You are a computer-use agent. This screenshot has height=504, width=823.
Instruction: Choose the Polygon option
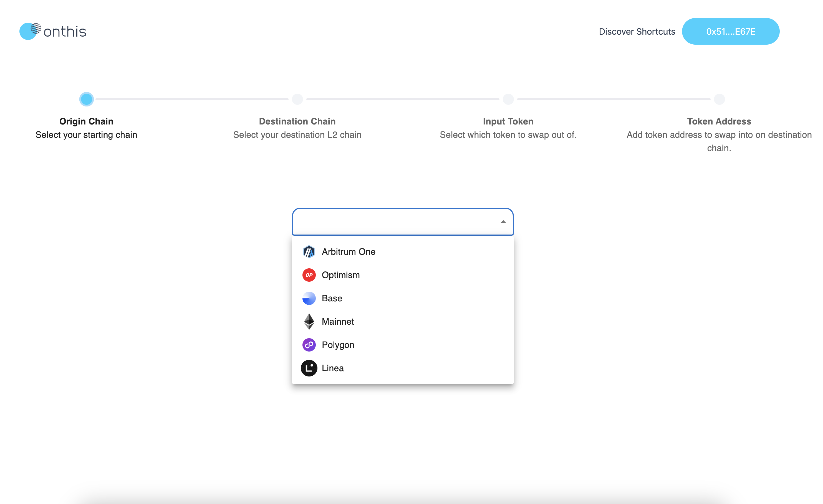[338, 345]
